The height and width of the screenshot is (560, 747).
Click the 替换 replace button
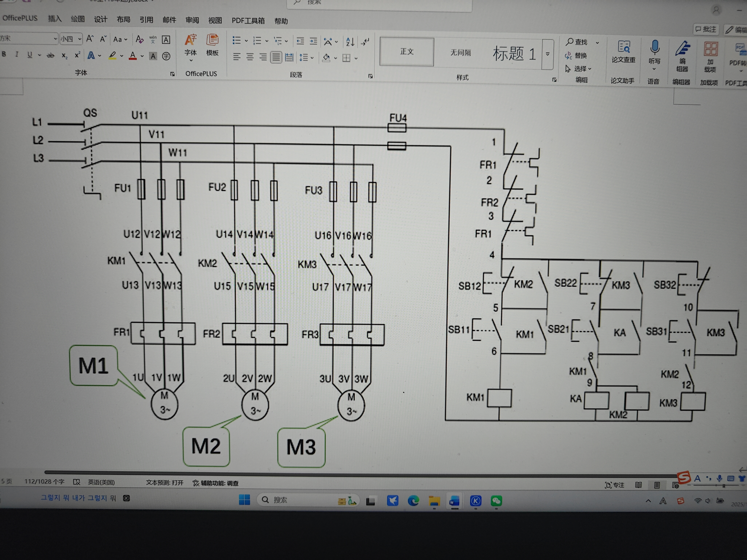tap(576, 55)
